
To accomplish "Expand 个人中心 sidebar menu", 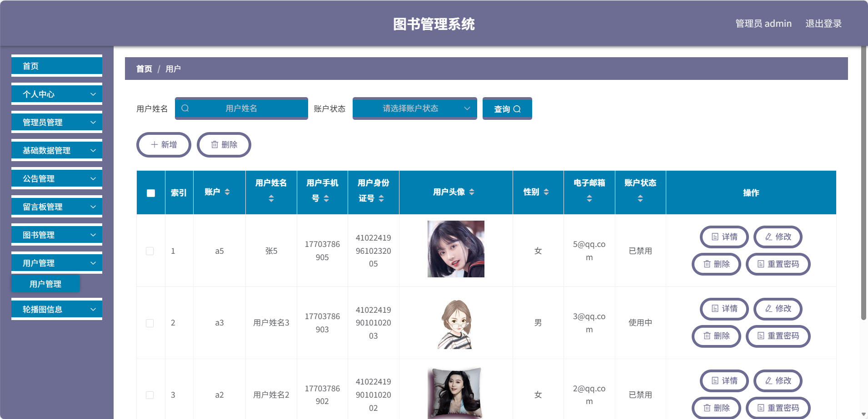I will click(x=57, y=94).
